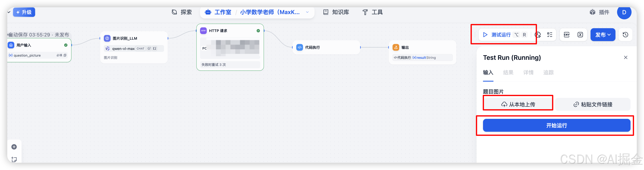644x170 pixels.
Task: Click the 升级 upgrade button
Action: tap(24, 12)
